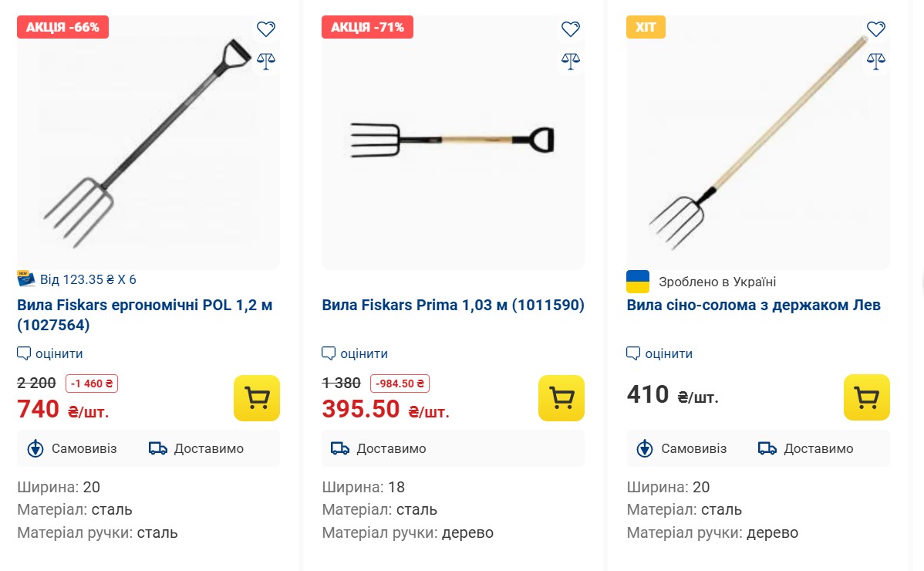Image resolution: width=924 pixels, height=571 pixels.
Task: Add Fiskars Prima fork to favorites
Action: point(571,29)
